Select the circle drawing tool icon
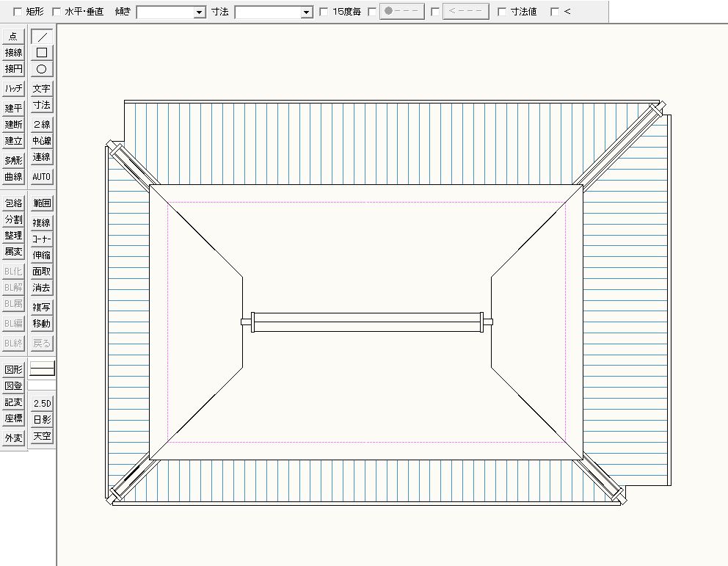Image resolution: width=728 pixels, height=566 pixels. pos(42,69)
